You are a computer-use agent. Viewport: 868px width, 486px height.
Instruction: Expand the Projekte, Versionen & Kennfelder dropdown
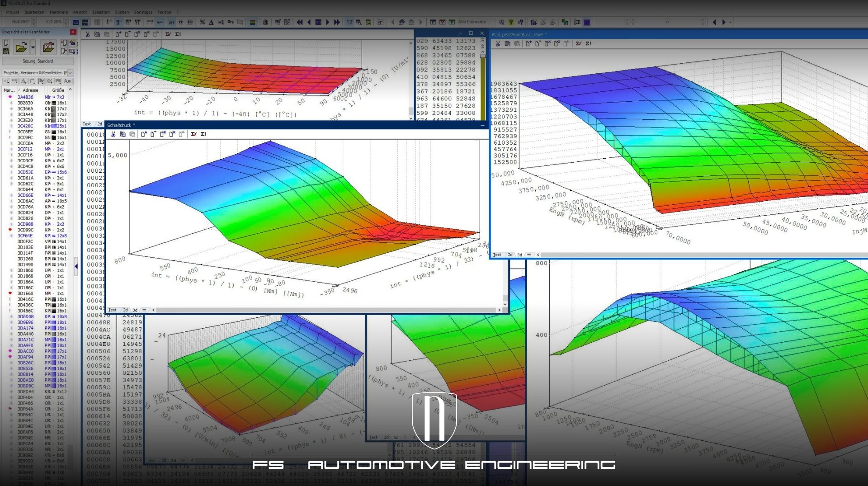coord(70,73)
